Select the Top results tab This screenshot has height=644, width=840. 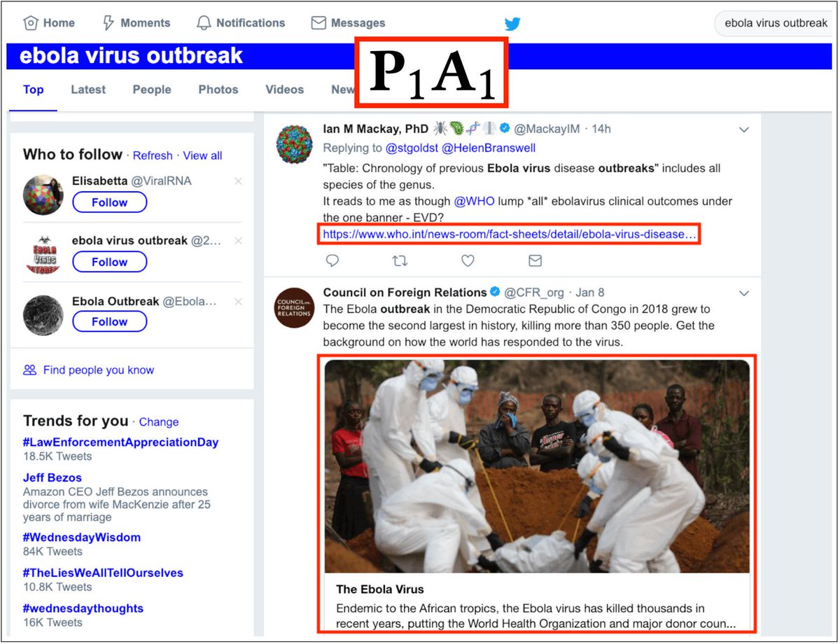click(x=33, y=90)
